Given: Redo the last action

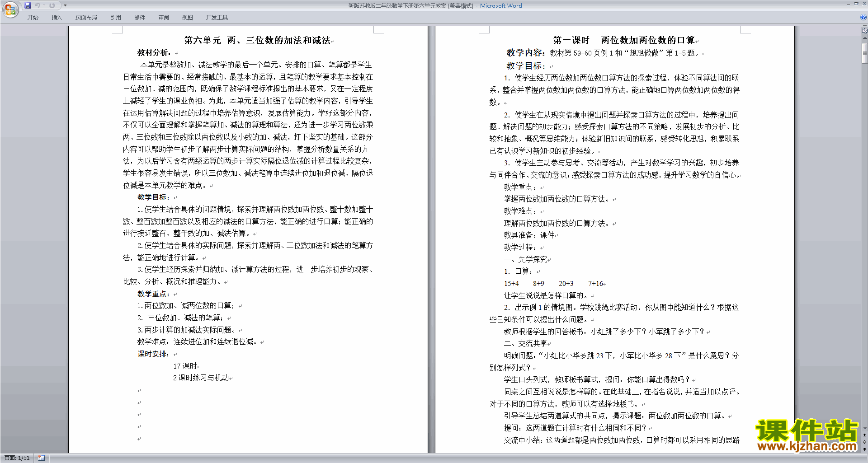Looking at the screenshot, I should click(52, 5).
